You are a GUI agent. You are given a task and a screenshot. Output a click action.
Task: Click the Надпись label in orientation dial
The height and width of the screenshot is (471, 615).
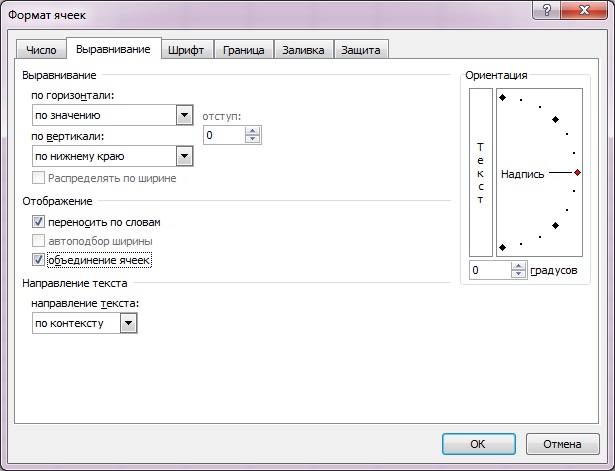click(x=522, y=174)
